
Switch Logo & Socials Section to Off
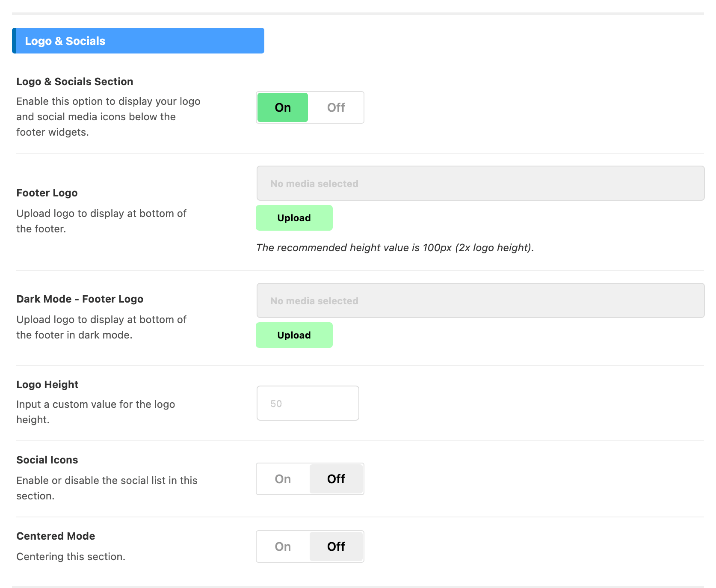pos(336,107)
